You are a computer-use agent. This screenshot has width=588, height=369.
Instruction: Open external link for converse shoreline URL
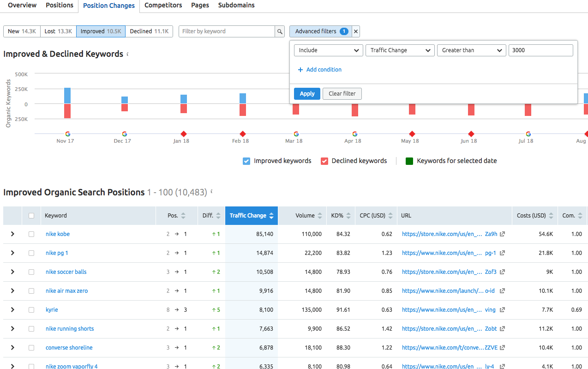tap(503, 348)
